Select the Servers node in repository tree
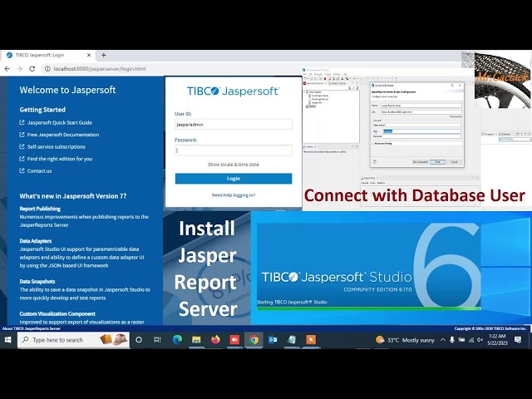The image size is (532, 399). (312, 106)
